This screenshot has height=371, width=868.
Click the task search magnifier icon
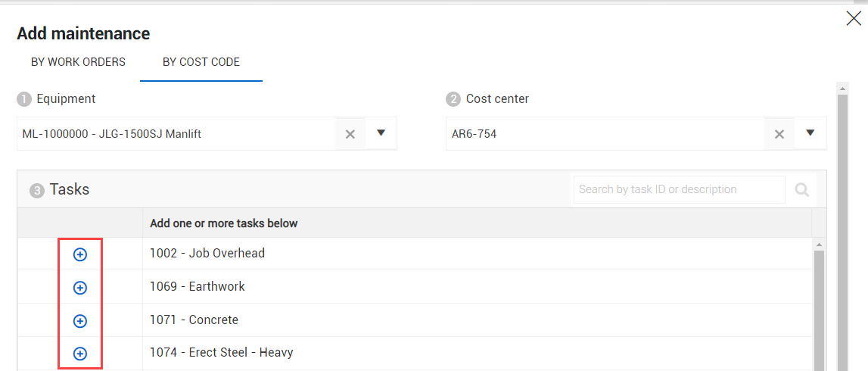pos(802,190)
